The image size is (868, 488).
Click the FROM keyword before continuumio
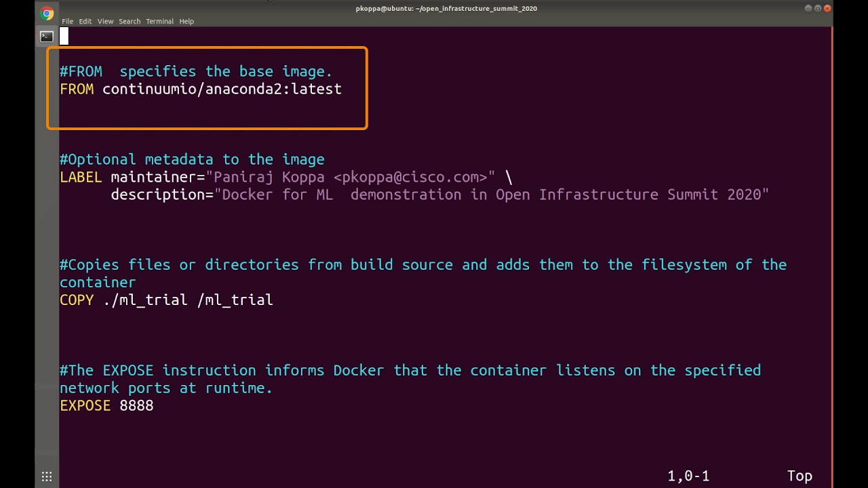pos(77,89)
